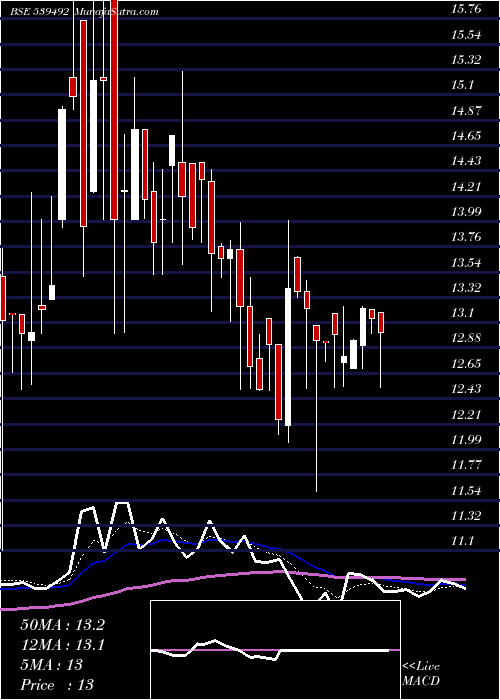Click the 15.54 price axis label
Viewport: 500px width, 700px height.
(x=466, y=34)
